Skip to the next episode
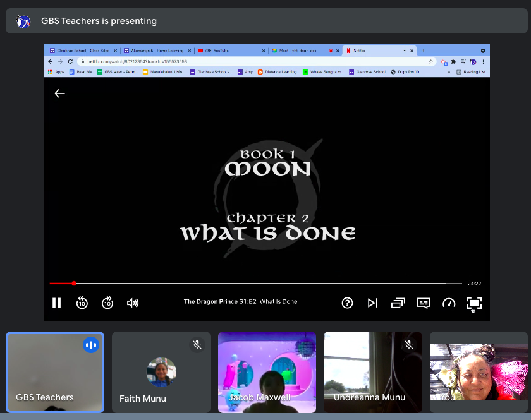Viewport: 531px width, 420px height. tap(372, 303)
